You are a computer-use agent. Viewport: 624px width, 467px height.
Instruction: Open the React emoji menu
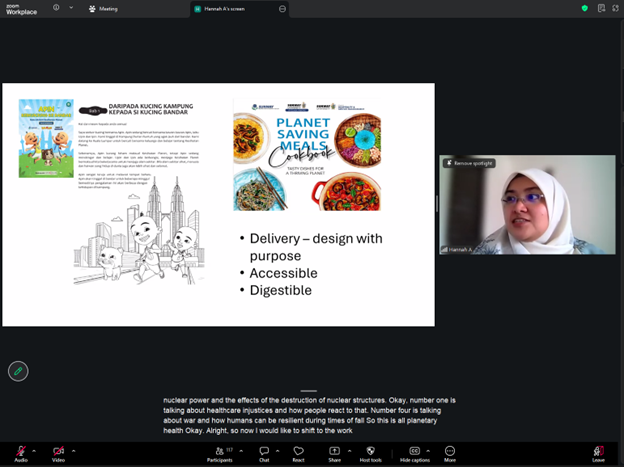[x=298, y=452]
